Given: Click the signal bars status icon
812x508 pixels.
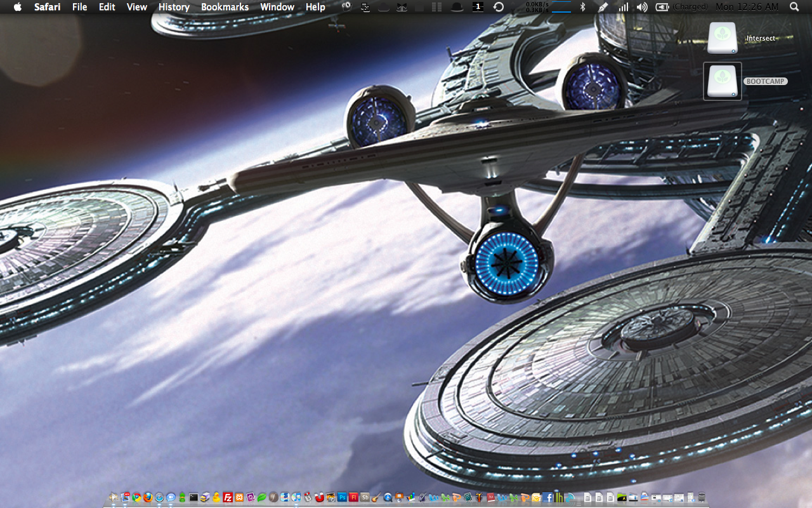Looking at the screenshot, I should 624,7.
